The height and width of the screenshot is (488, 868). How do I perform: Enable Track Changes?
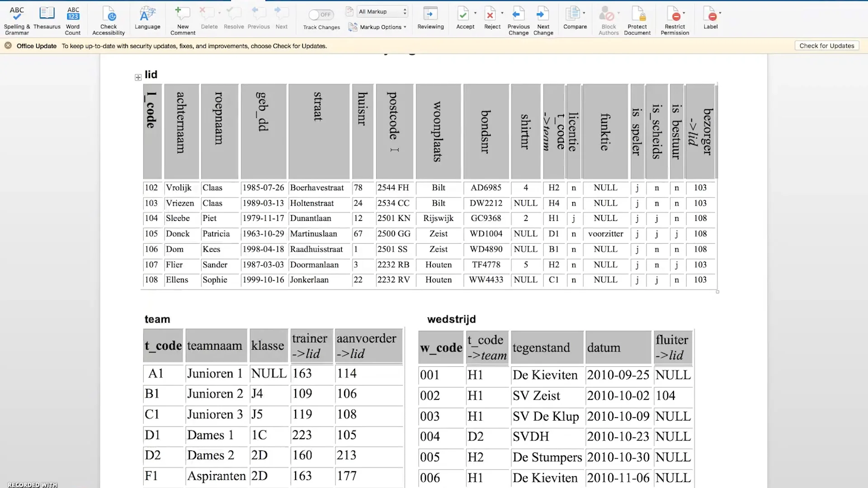(x=321, y=14)
